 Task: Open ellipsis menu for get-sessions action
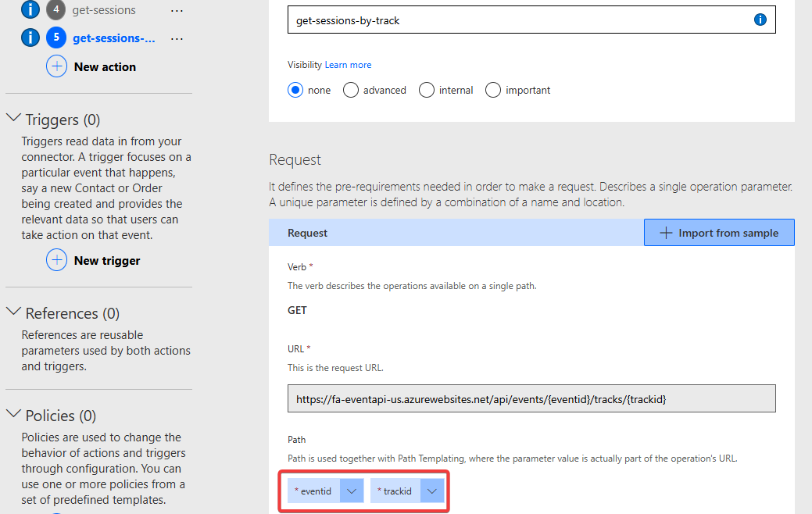click(177, 10)
